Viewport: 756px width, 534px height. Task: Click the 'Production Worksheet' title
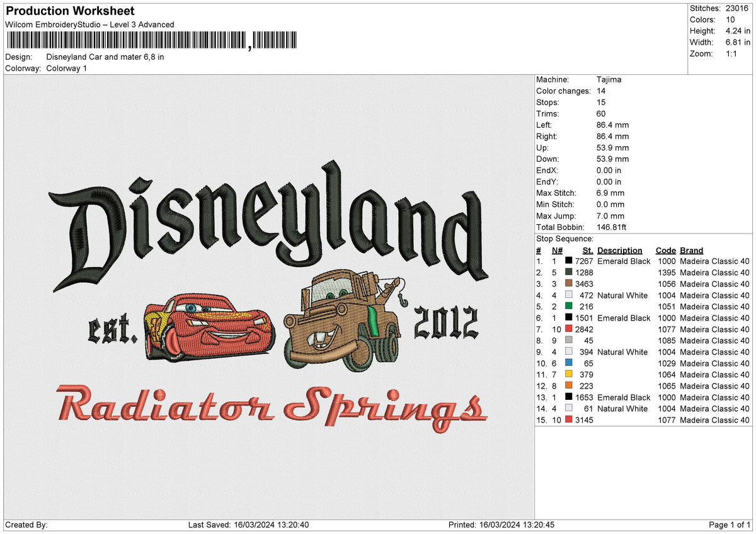click(x=70, y=11)
